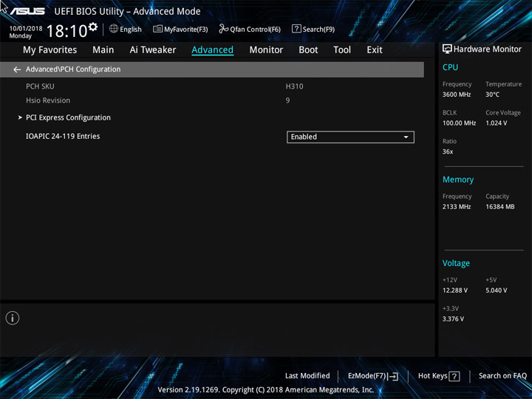Click the date 10/01/2018
532x399 pixels.
[26, 29]
